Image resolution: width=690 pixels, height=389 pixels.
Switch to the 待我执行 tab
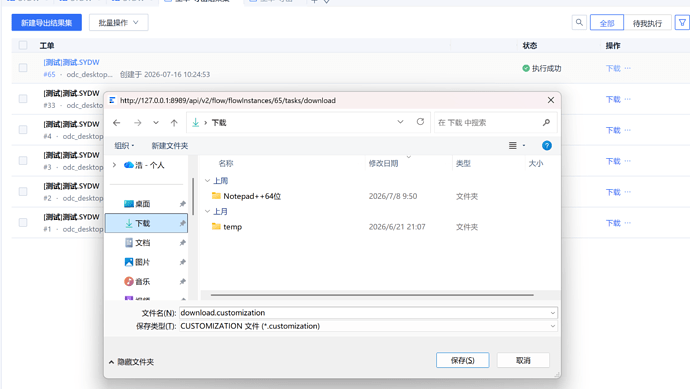click(647, 23)
